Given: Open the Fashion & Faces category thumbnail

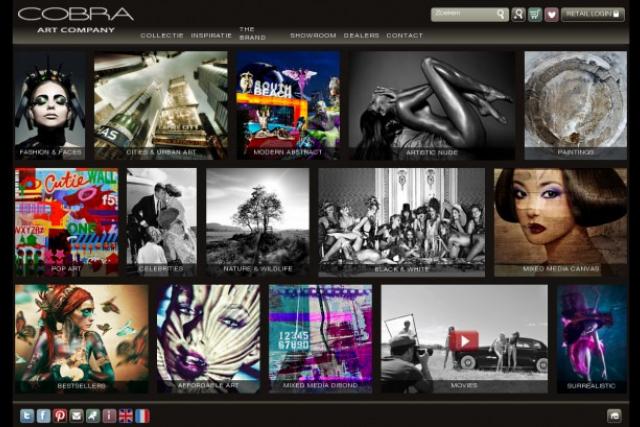Looking at the screenshot, I should (x=50, y=105).
